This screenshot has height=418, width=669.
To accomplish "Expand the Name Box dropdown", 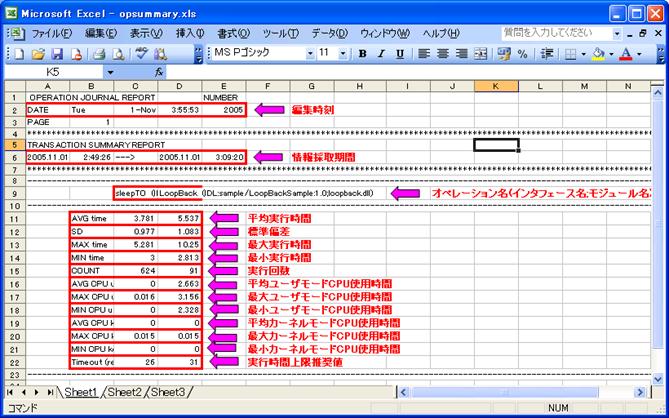I will 111,73.
